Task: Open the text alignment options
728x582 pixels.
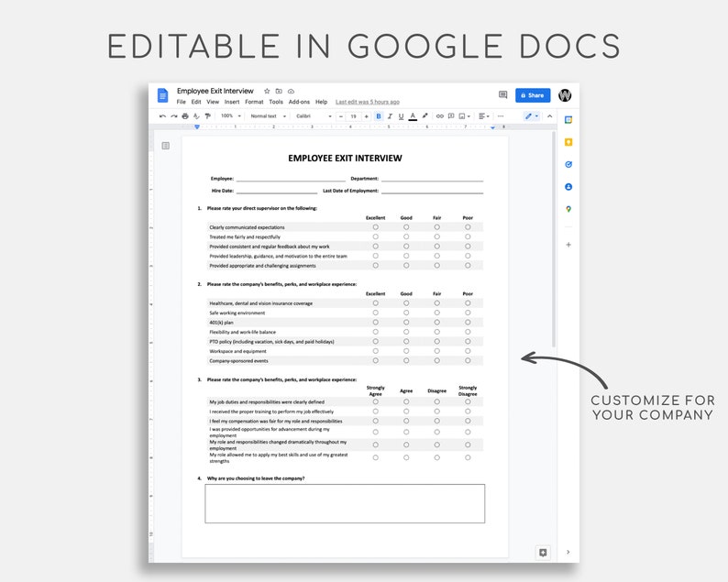Action: pyautogui.click(x=484, y=116)
